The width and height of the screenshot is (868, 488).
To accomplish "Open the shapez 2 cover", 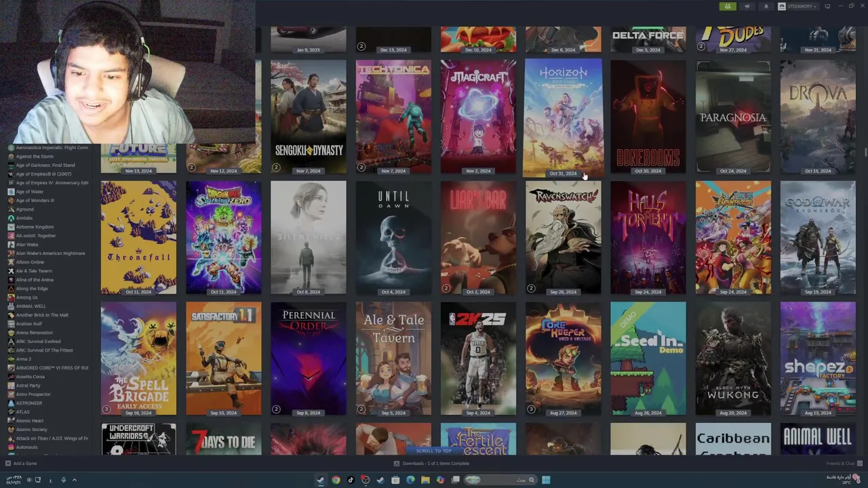I will [x=818, y=359].
